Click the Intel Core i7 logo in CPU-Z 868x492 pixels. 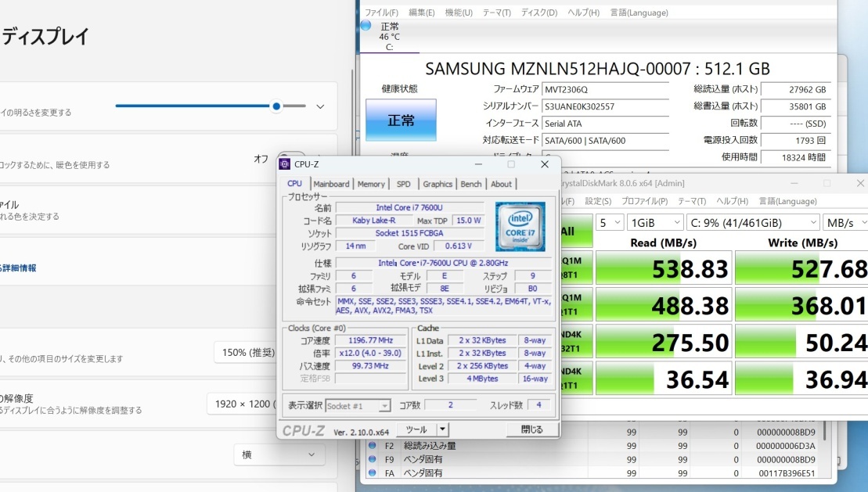[x=520, y=226]
